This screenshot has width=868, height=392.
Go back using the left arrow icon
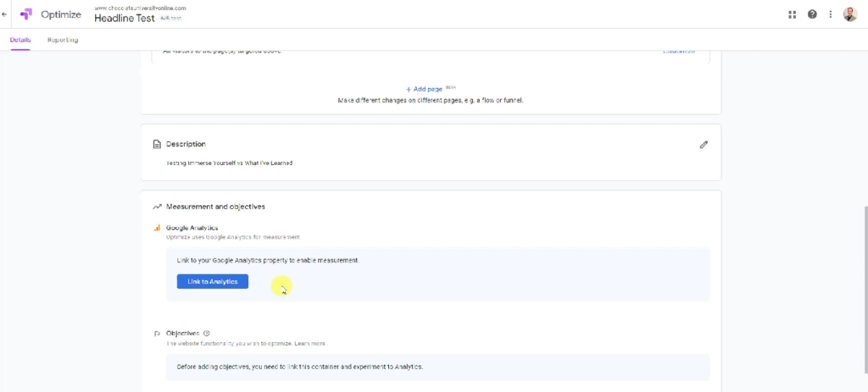pos(4,15)
